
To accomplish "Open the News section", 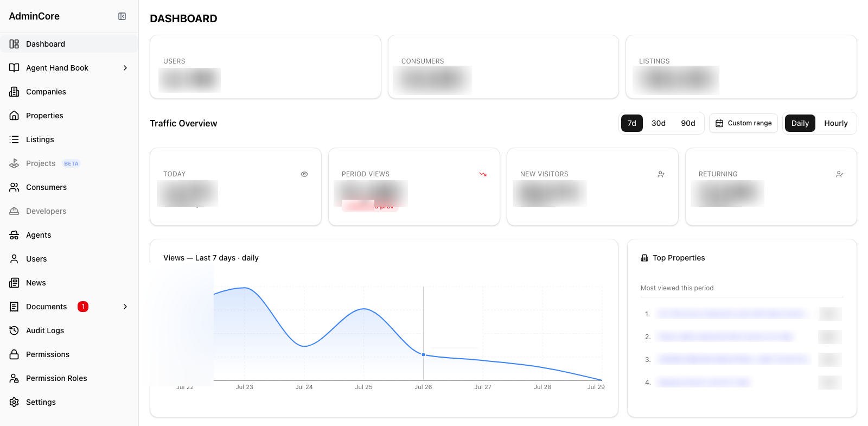I will (x=69, y=283).
